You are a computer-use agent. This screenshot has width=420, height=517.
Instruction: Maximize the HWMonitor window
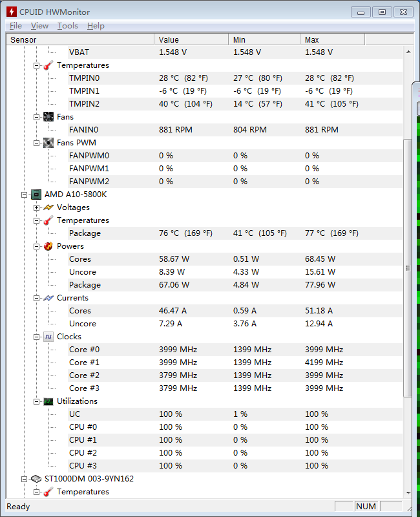382,12
